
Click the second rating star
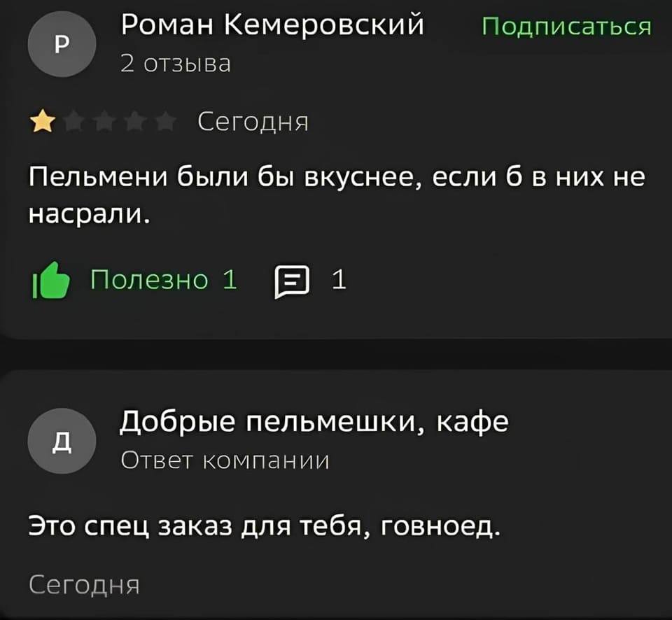point(73,120)
